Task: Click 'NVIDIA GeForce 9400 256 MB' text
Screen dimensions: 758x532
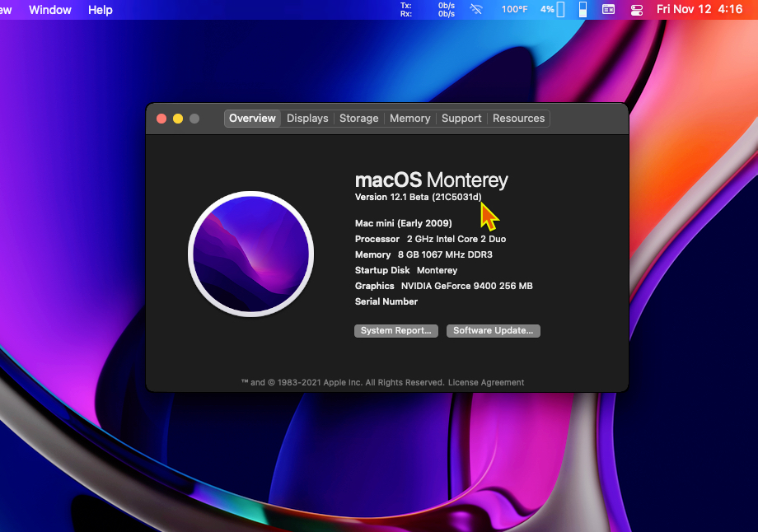Action: (x=466, y=286)
